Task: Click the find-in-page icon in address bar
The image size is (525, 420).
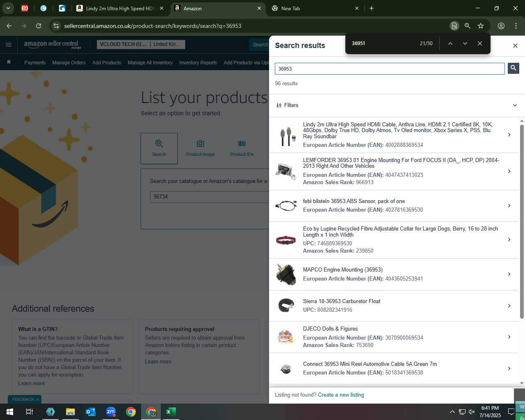Action: (x=454, y=26)
